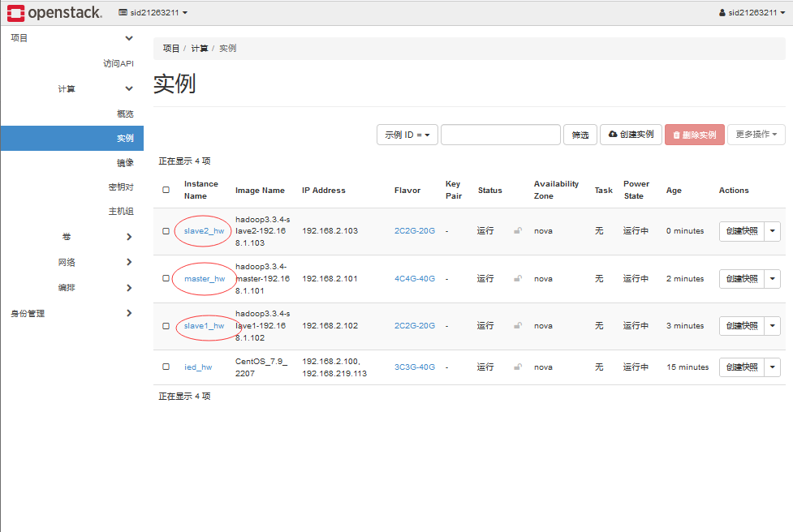
Task: Open actions dropdown arrow for slave2_hw
Action: [x=772, y=231]
